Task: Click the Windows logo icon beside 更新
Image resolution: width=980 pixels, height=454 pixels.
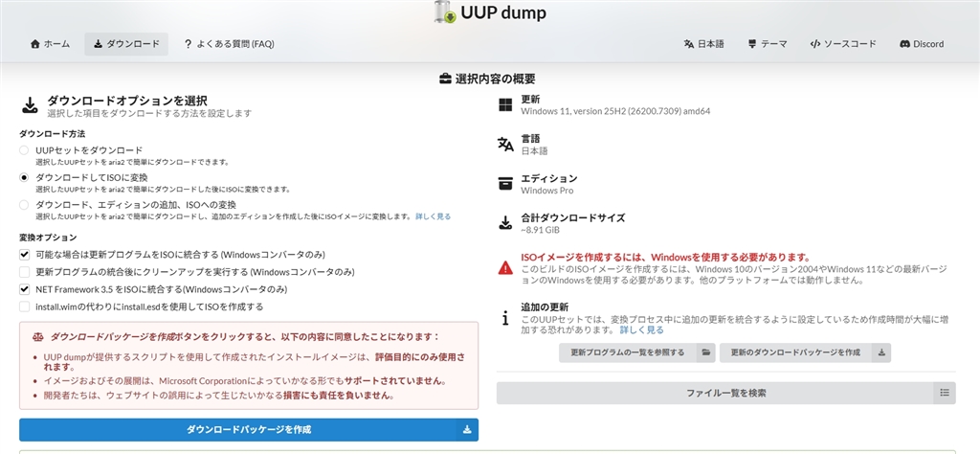Action: click(x=505, y=104)
